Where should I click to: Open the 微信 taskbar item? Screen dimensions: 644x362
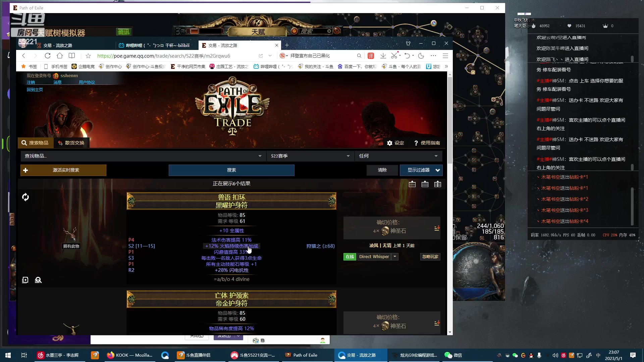(x=453, y=355)
